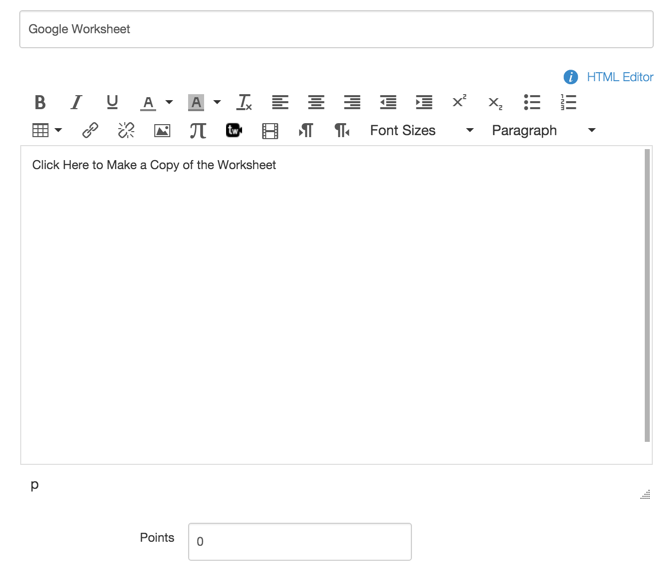Toggle italic formatting

(x=76, y=102)
